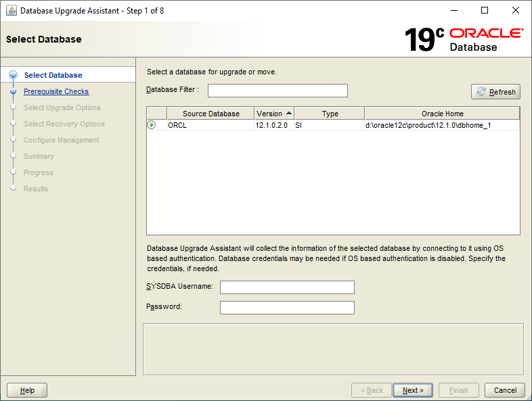Click the Refresh button
This screenshot has height=401, width=532.
coord(495,91)
